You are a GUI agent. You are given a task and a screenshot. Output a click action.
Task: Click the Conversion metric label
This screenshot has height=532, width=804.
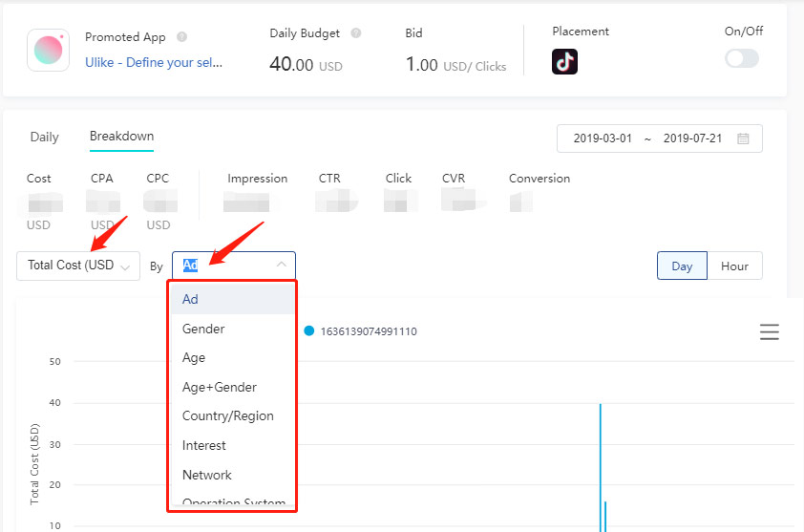540,178
